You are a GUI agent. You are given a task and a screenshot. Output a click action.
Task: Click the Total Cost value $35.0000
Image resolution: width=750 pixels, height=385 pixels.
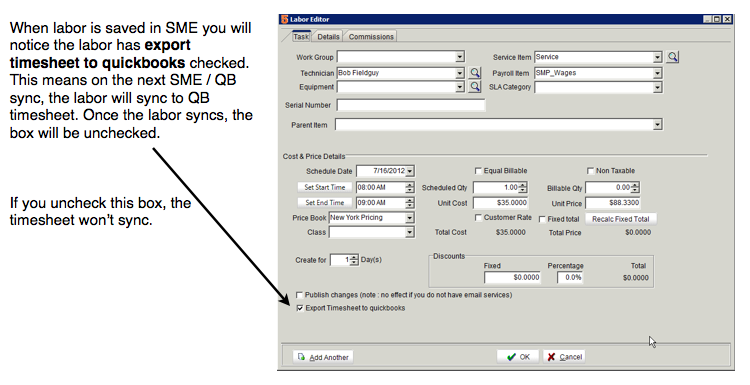[x=510, y=232]
